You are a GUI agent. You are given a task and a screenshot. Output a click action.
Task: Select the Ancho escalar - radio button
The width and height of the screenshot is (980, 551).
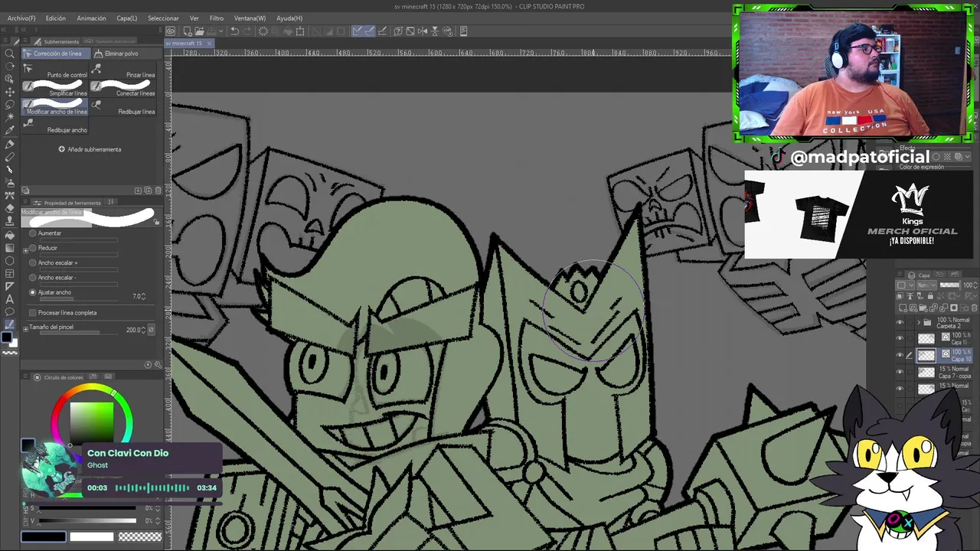tap(32, 278)
